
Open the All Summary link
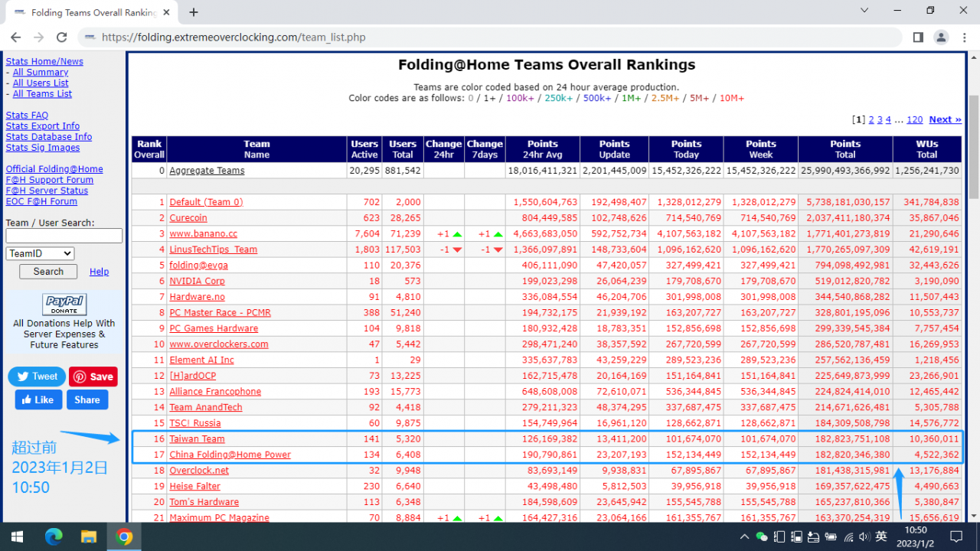pos(41,72)
